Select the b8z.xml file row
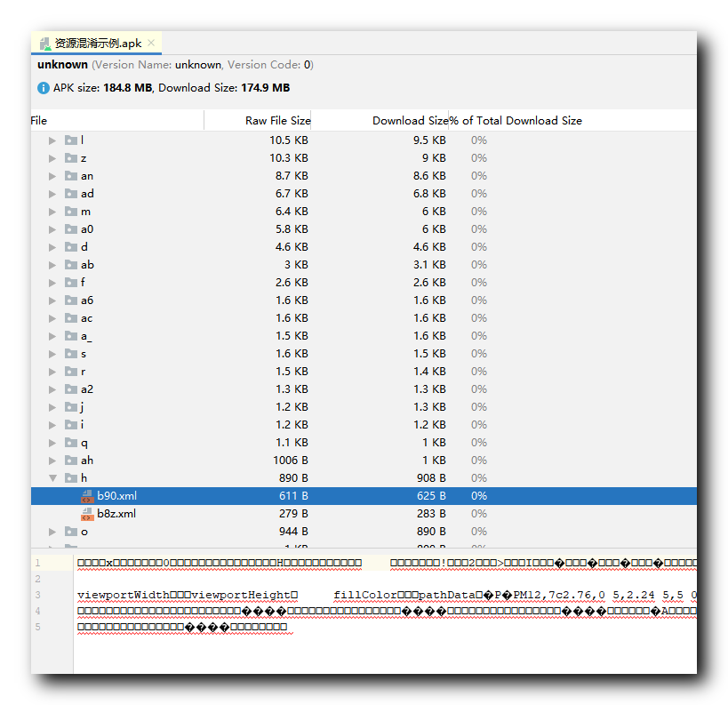728x705 pixels. 364,514
